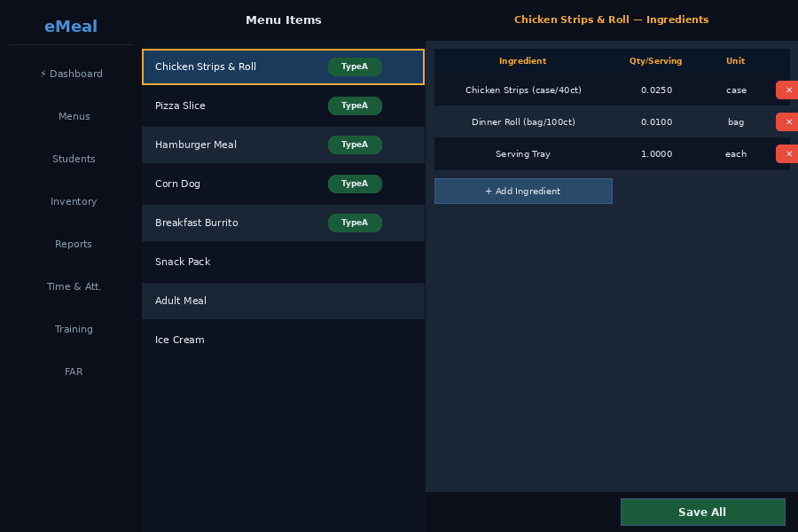The width and height of the screenshot is (798, 532).
Task: Click the Menu Items heading
Action: click(x=284, y=20)
